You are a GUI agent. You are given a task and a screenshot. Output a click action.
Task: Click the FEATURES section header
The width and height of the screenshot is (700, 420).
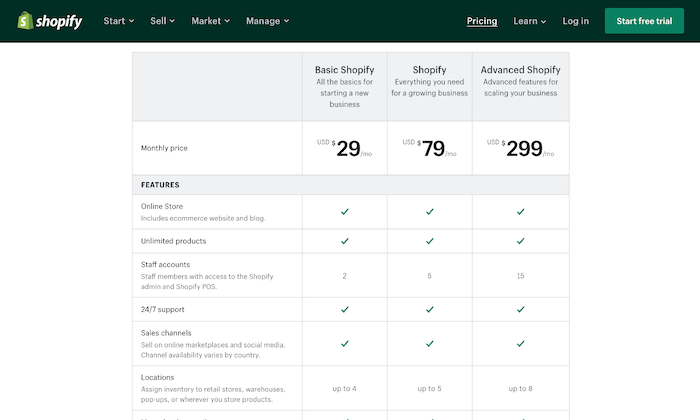160,185
